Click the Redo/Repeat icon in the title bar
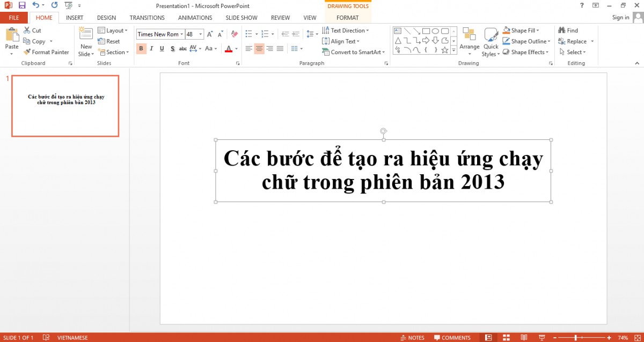The width and height of the screenshot is (644, 342). (54, 5)
